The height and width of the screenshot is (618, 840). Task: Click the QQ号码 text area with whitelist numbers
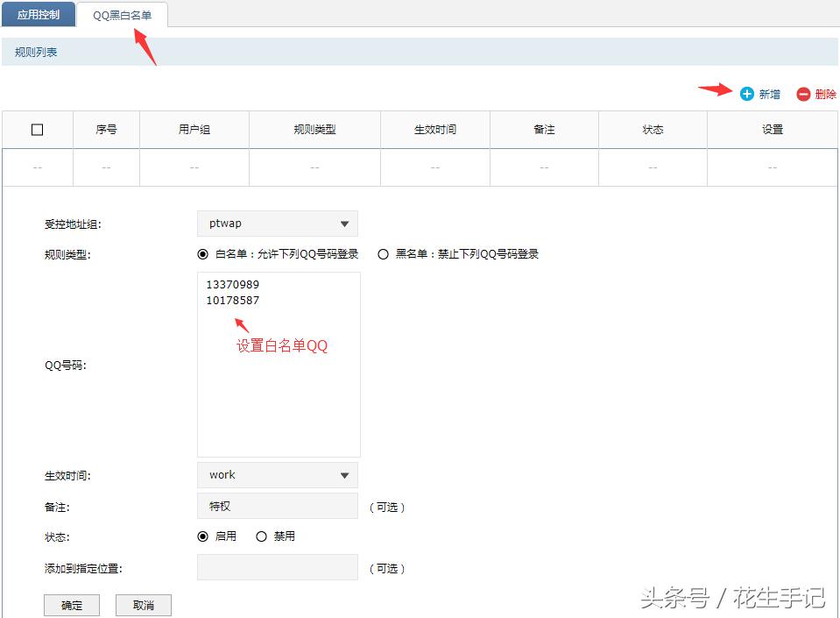pos(278,364)
